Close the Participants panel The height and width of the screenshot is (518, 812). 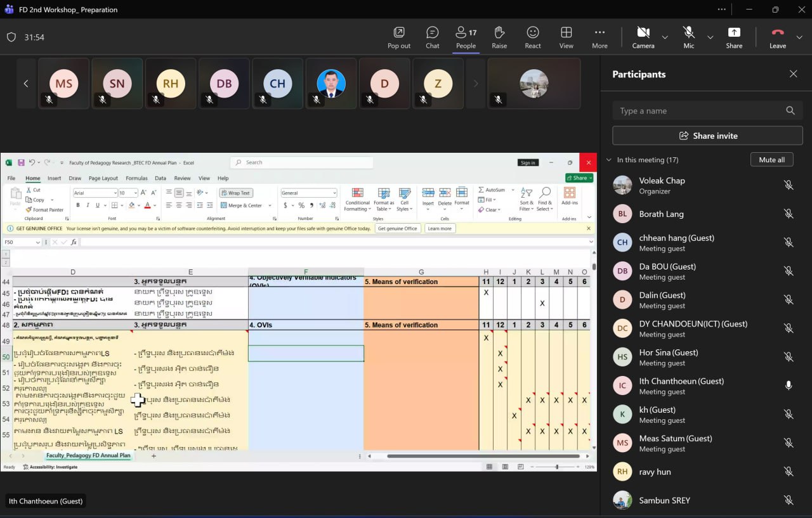793,74
